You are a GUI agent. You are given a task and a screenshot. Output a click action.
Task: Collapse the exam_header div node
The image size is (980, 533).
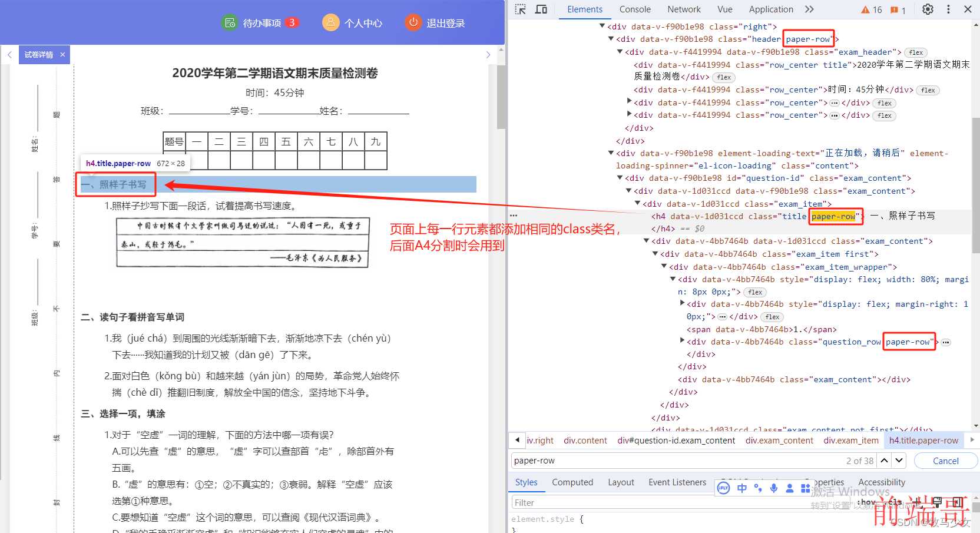(620, 52)
